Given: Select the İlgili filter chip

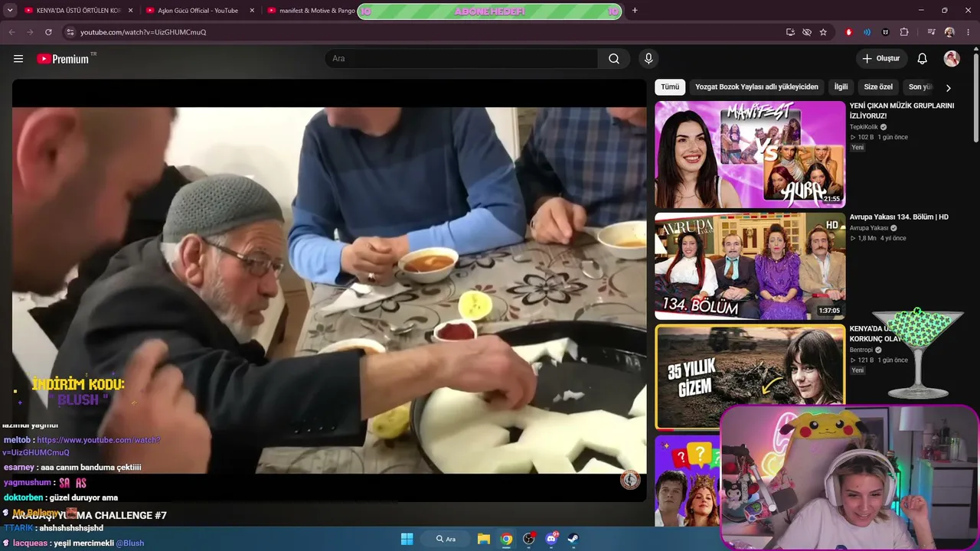Looking at the screenshot, I should point(841,87).
